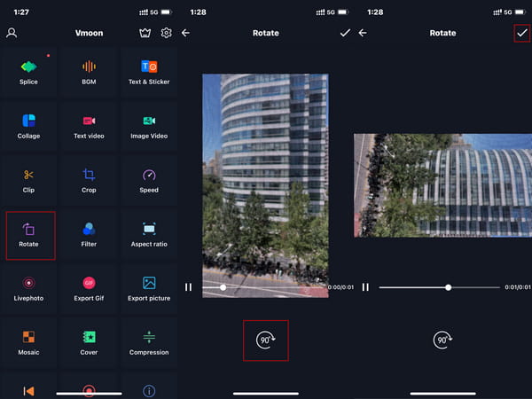Tap the Rotate tool tile
Image resolution: width=532 pixels, height=399 pixels.
coord(30,235)
